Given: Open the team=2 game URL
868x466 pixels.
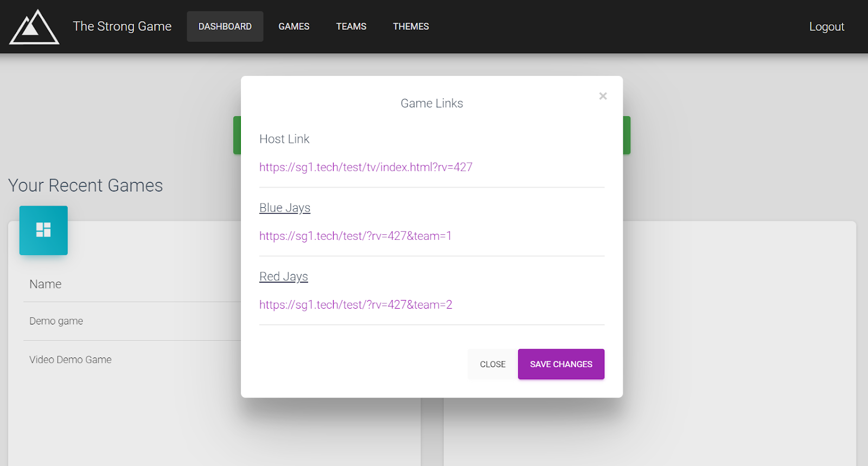Looking at the screenshot, I should [x=356, y=305].
